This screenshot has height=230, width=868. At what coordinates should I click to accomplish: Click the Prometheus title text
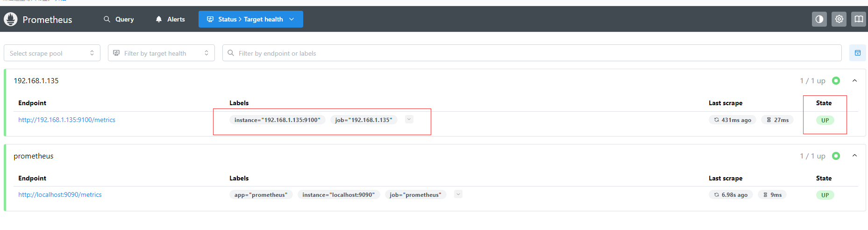47,20
